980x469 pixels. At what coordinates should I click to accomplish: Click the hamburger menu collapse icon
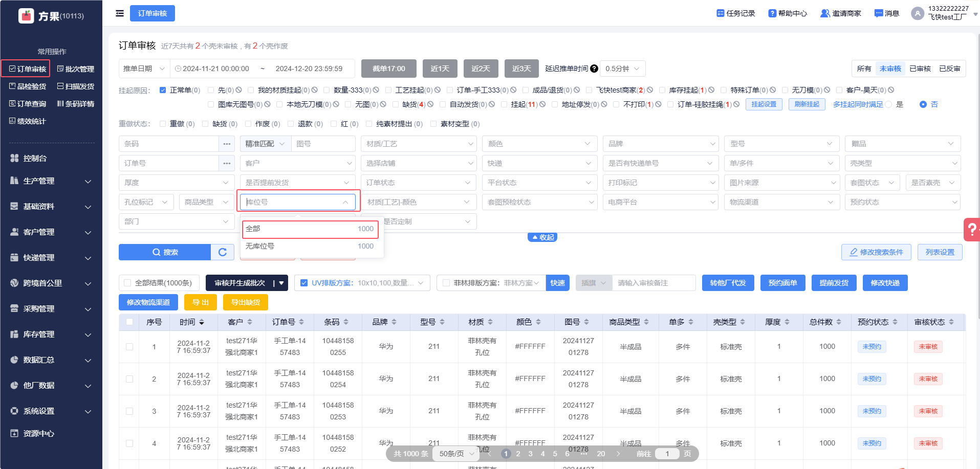120,13
